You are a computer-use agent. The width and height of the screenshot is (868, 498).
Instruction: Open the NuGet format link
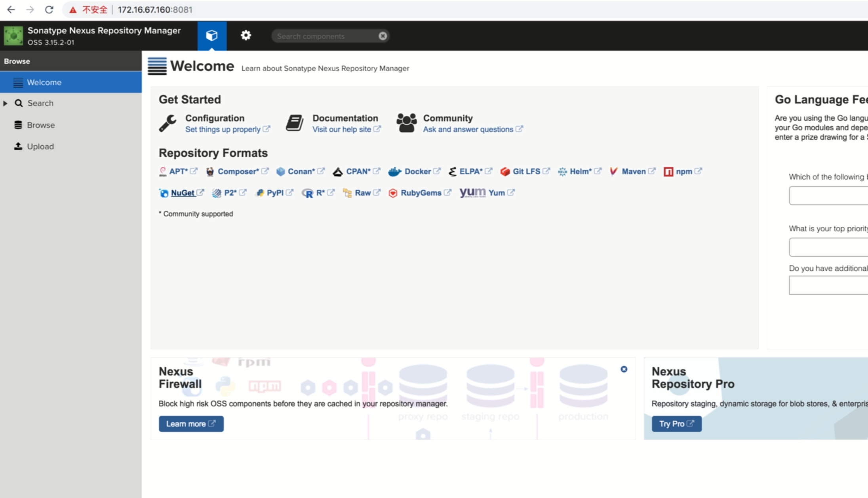point(182,193)
